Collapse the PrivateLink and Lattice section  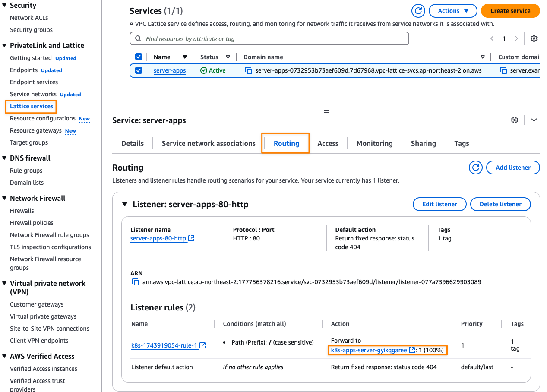4,45
